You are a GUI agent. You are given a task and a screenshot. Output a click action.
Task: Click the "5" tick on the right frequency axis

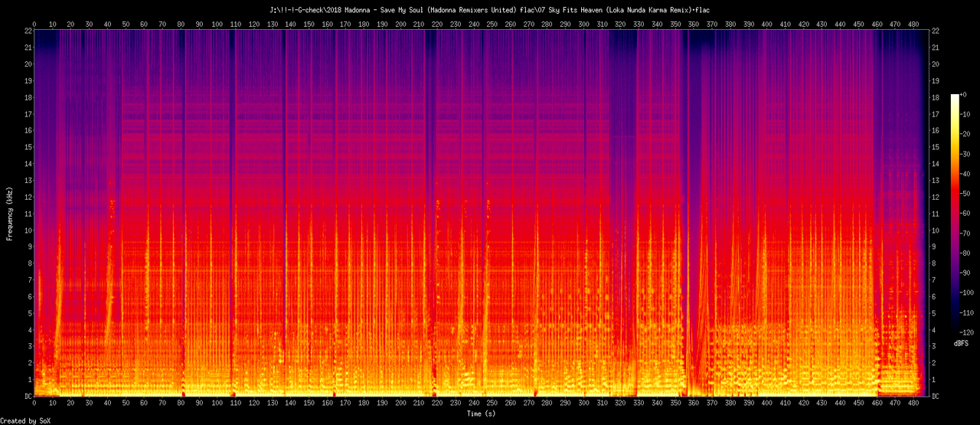[935, 313]
